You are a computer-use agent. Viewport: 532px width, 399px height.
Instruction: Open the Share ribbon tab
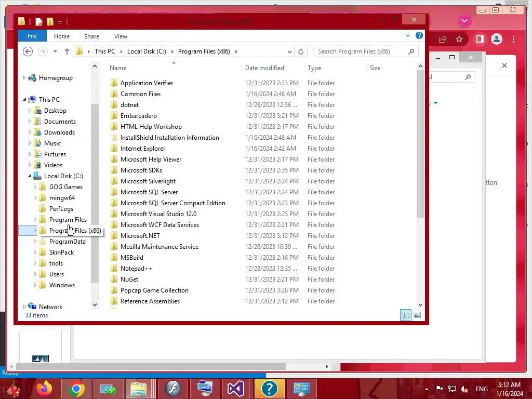click(x=91, y=36)
